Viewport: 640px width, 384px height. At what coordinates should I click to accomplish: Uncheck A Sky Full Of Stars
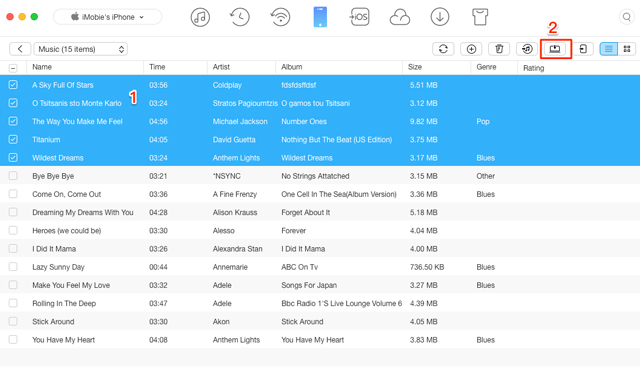coord(13,85)
